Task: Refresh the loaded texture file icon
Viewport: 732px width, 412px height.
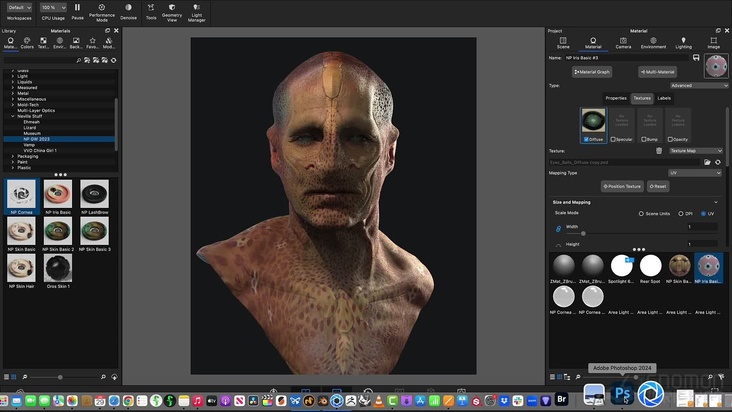Action: click(718, 162)
